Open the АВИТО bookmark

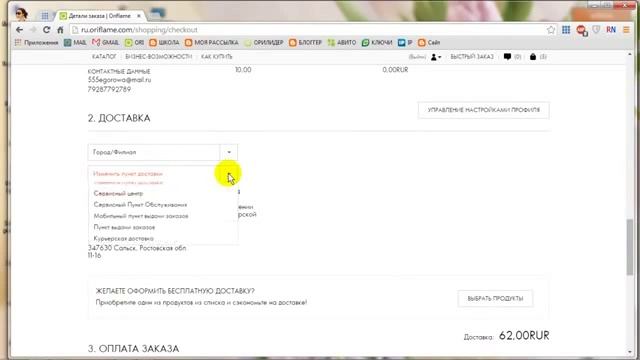[x=342, y=42]
